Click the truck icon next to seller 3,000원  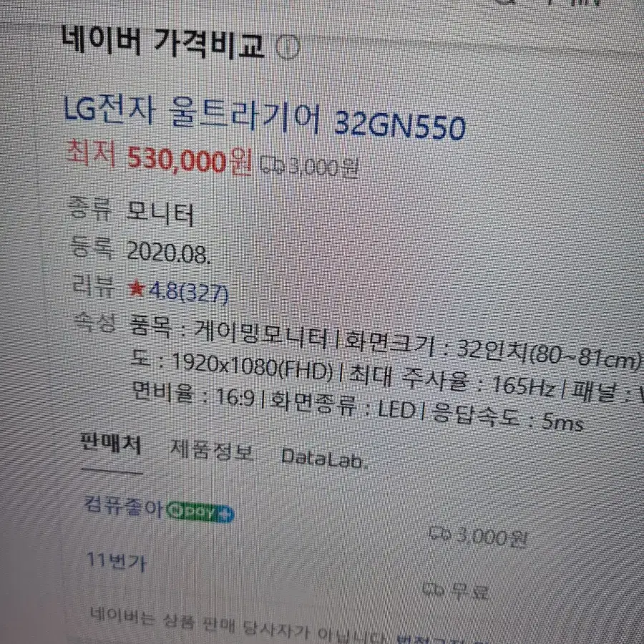tap(440, 534)
